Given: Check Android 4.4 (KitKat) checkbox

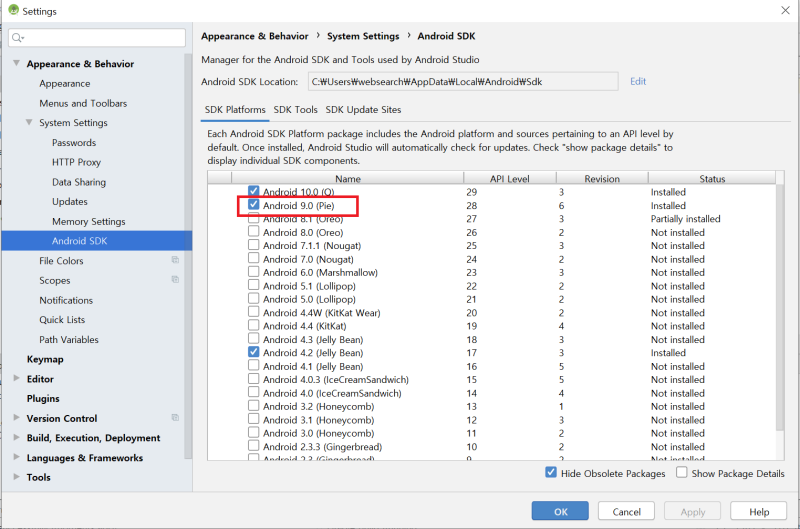Looking at the screenshot, I should click(x=254, y=325).
